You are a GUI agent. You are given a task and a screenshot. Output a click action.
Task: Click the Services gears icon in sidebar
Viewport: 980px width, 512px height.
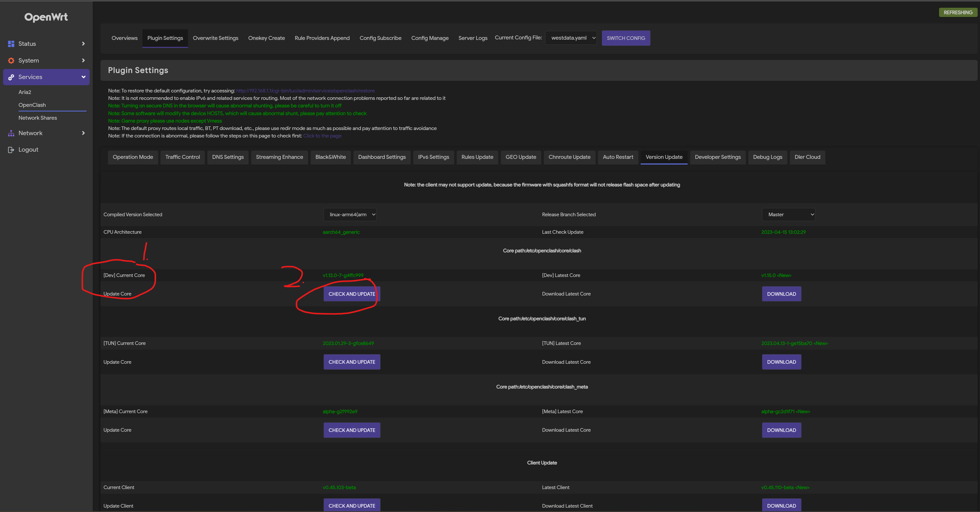coord(11,77)
